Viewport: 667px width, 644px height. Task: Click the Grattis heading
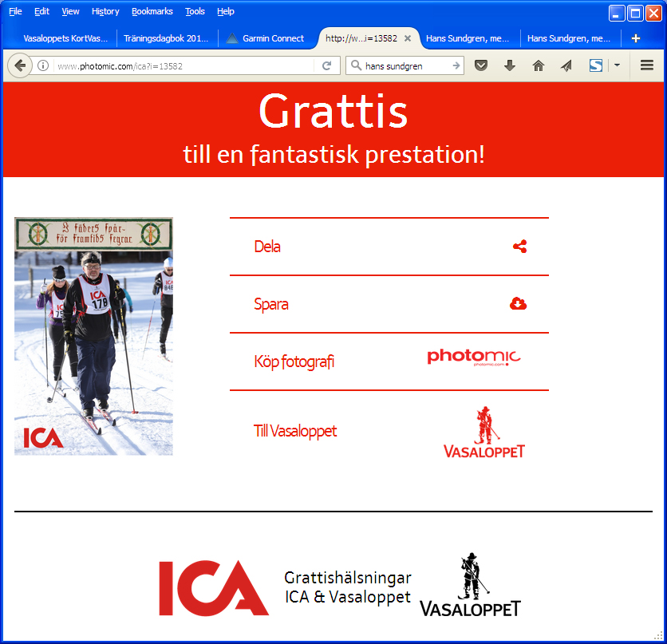[333, 112]
